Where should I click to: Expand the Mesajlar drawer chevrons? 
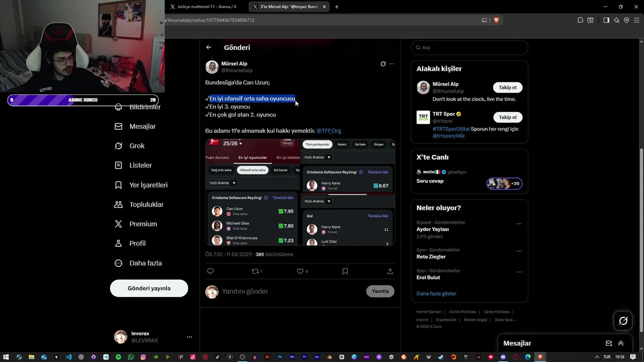coord(621,343)
